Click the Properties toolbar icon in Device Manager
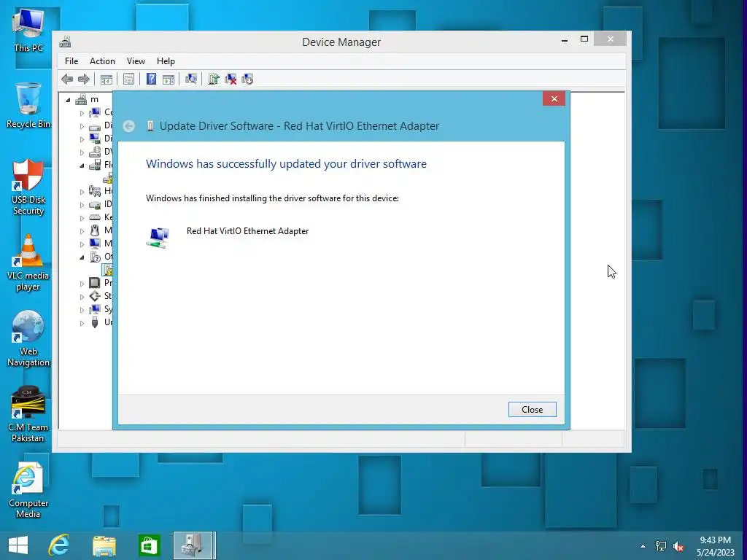The width and height of the screenshot is (747, 560). 128,79
